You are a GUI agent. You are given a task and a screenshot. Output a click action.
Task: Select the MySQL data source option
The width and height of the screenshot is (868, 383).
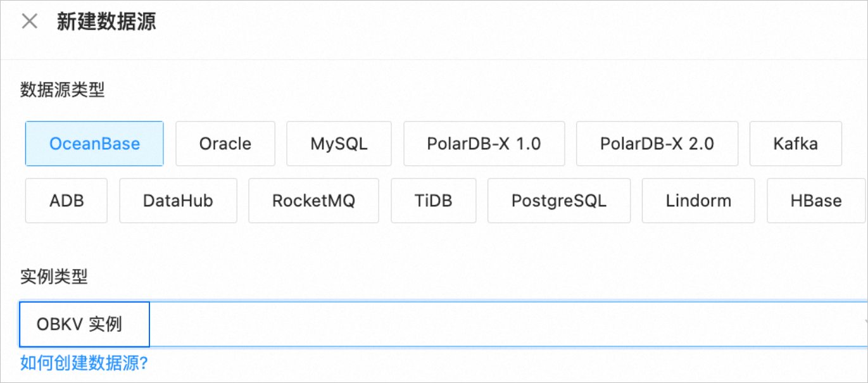pyautogui.click(x=339, y=144)
